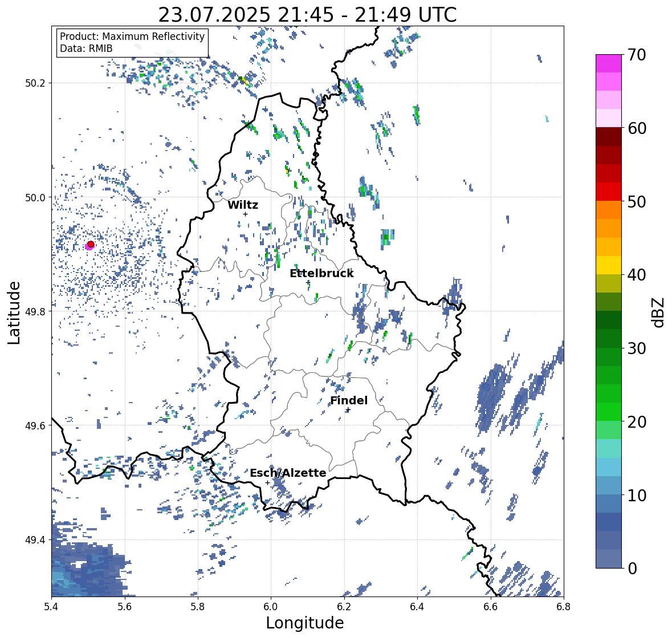Click the 40 tick on the colorbar
Viewport: 672px width, 637px height.
(x=637, y=275)
